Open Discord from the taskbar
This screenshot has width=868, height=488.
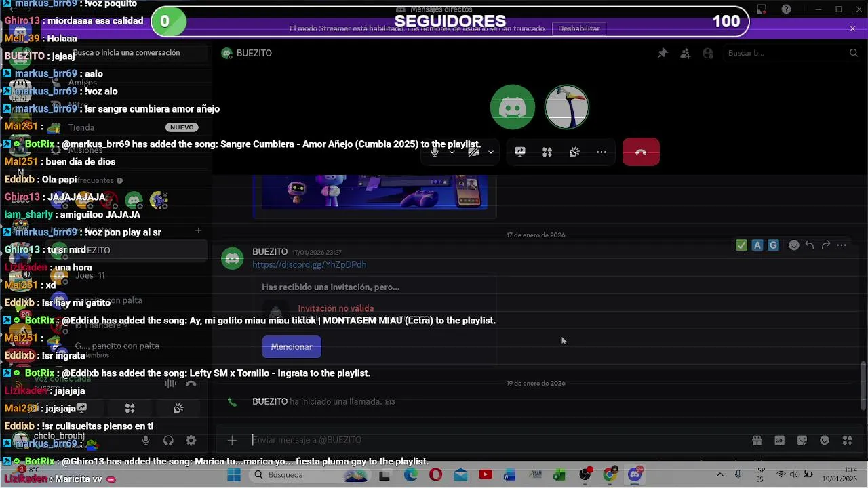[x=635, y=475]
